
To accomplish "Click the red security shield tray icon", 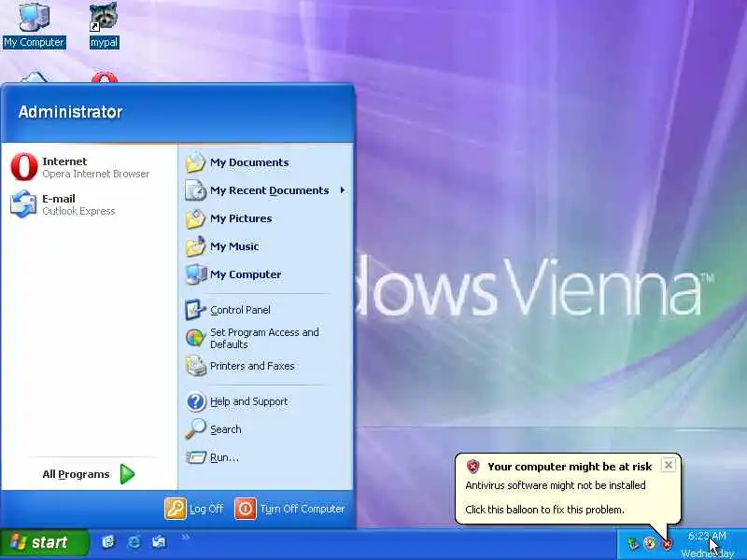I will point(667,543).
